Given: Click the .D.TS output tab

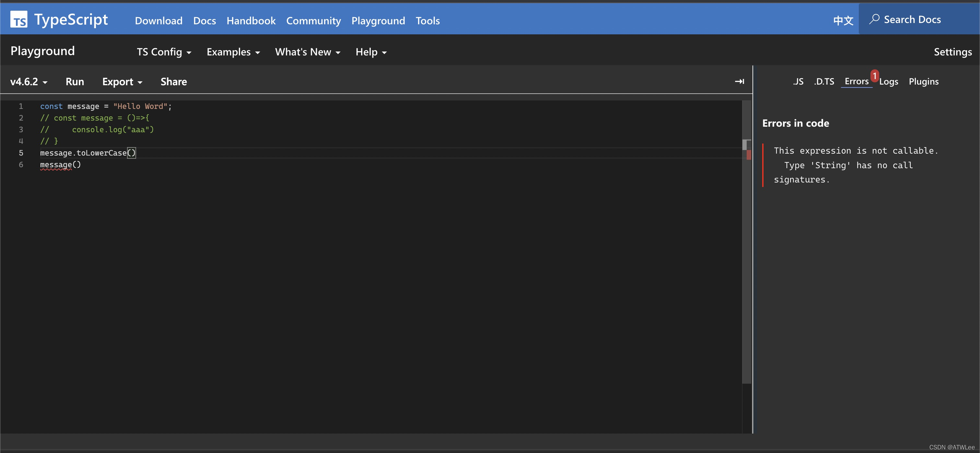Looking at the screenshot, I should pos(823,81).
